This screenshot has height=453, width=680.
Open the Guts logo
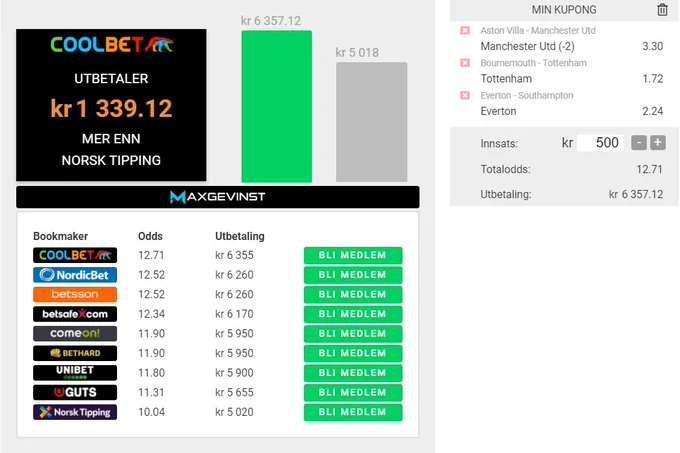[75, 392]
